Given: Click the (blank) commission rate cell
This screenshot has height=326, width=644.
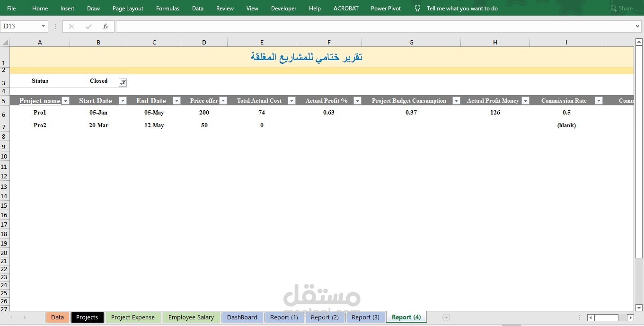Looking at the screenshot, I should [x=566, y=125].
